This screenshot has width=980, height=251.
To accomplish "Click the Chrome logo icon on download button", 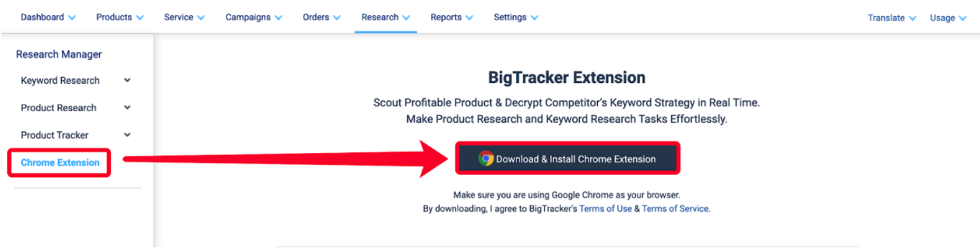I will (486, 158).
